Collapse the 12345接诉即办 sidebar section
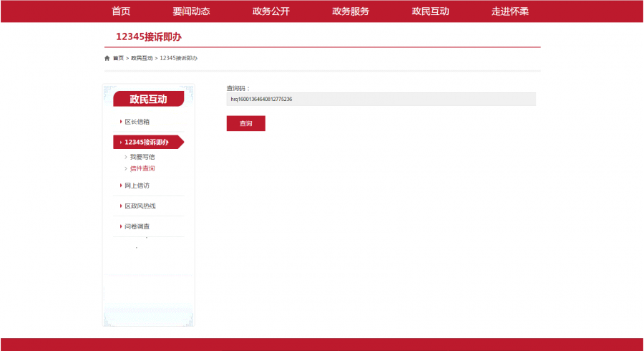 click(146, 142)
